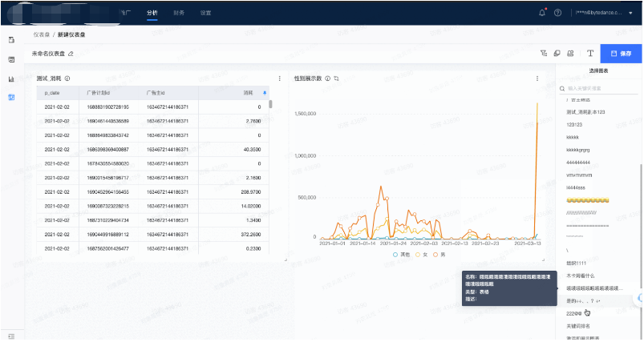Toggle the 女 legend series
Image resolution: width=644 pixels, height=342 pixels.
(x=423, y=254)
